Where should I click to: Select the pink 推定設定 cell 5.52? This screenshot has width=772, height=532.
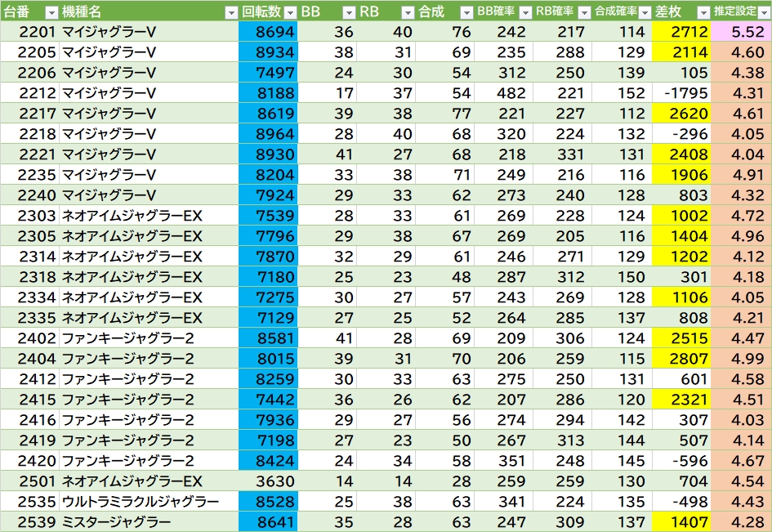(x=742, y=32)
